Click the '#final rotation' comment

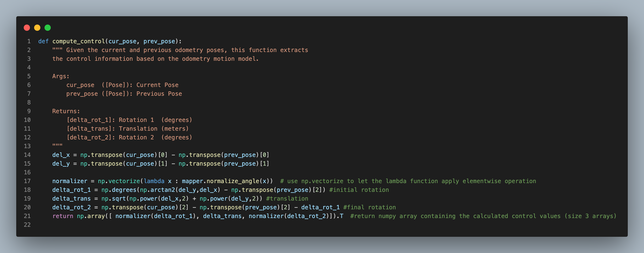point(369,207)
